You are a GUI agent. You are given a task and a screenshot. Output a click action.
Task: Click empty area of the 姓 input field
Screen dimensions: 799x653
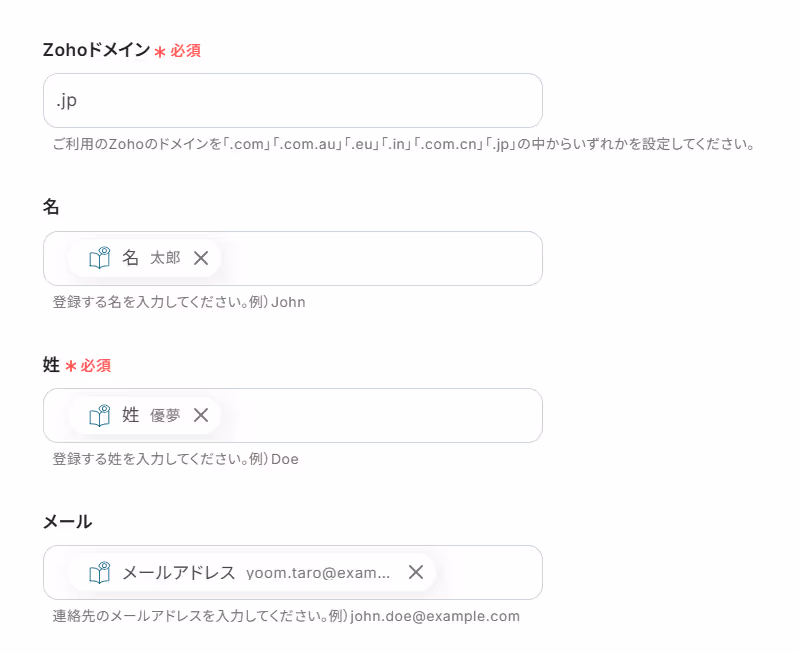[382, 415]
